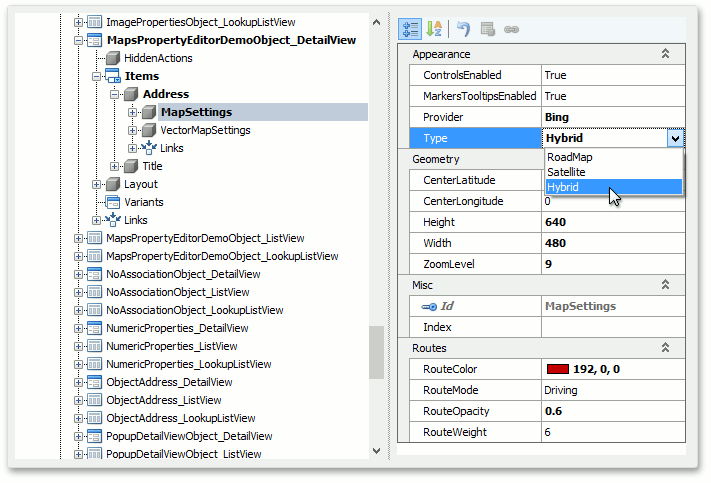Open the Type dropdown arrow

click(675, 139)
